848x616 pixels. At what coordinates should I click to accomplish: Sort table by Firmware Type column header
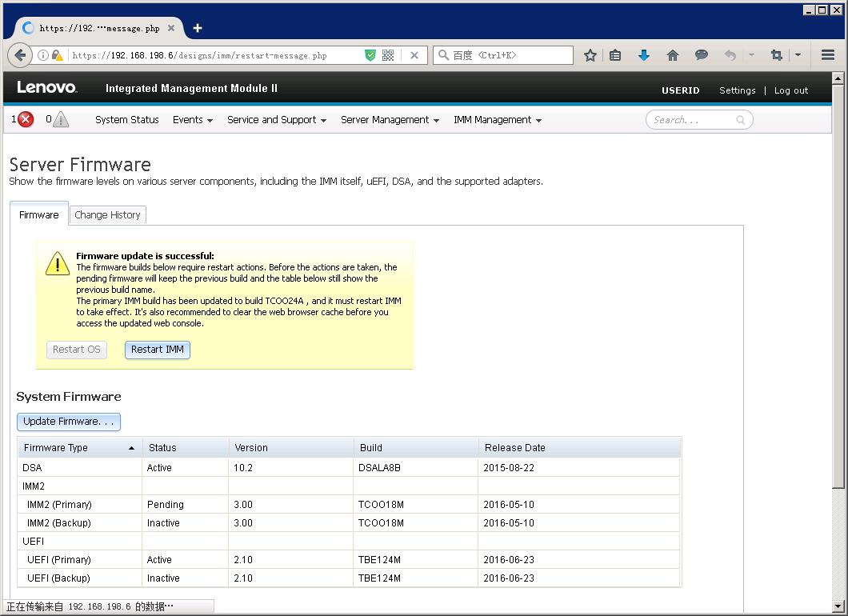(x=79, y=448)
